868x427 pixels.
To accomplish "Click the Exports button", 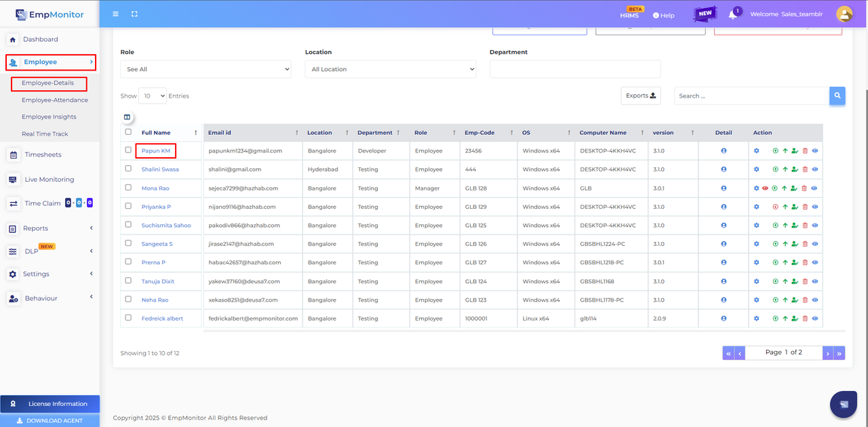I will 641,96.
